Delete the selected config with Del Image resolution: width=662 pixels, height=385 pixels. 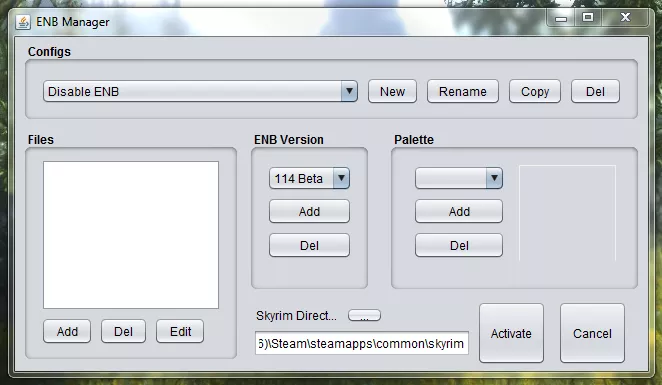click(595, 91)
